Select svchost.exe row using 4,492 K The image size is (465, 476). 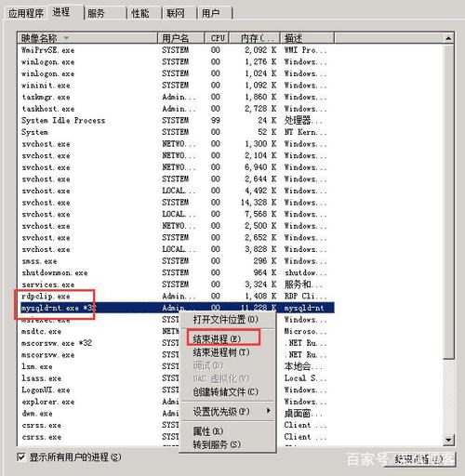coord(176,191)
